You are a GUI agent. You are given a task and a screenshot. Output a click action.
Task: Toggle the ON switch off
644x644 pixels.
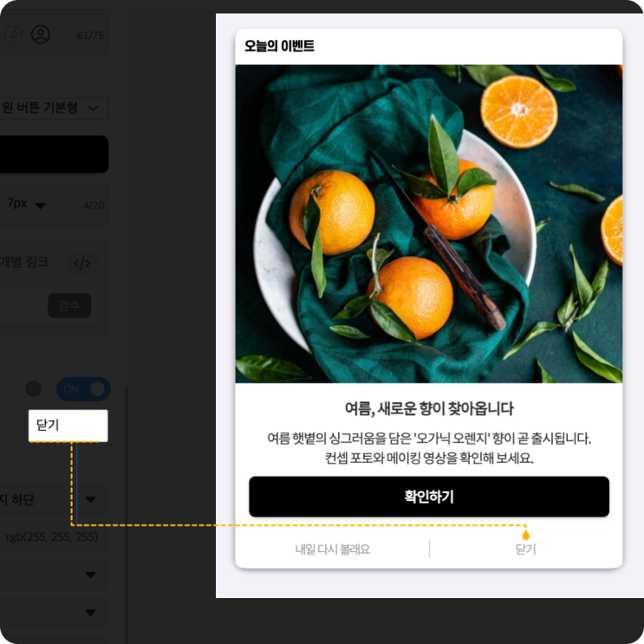[x=83, y=388]
